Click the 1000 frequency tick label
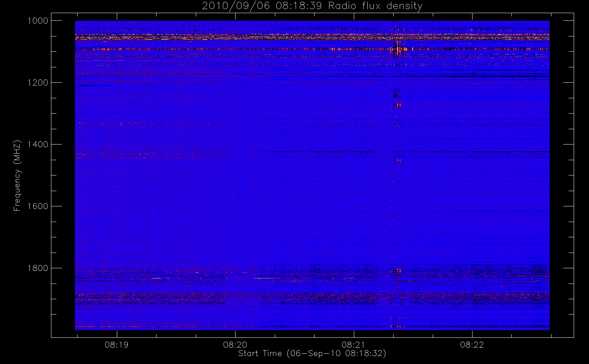 38,21
